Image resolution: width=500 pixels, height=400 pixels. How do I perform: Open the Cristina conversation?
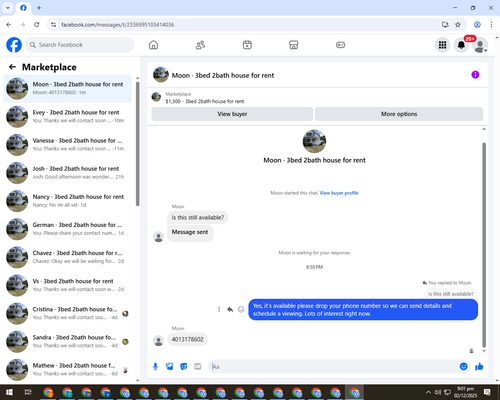tap(67, 313)
